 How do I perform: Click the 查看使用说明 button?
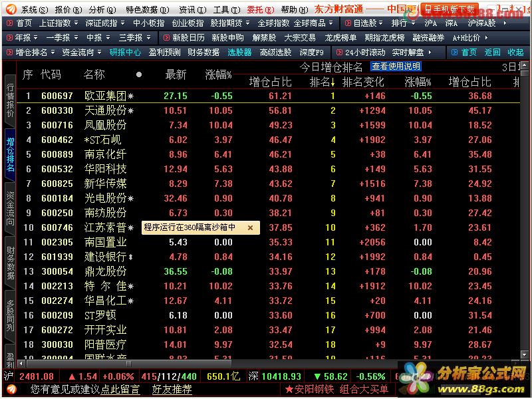pyautogui.click(x=396, y=66)
